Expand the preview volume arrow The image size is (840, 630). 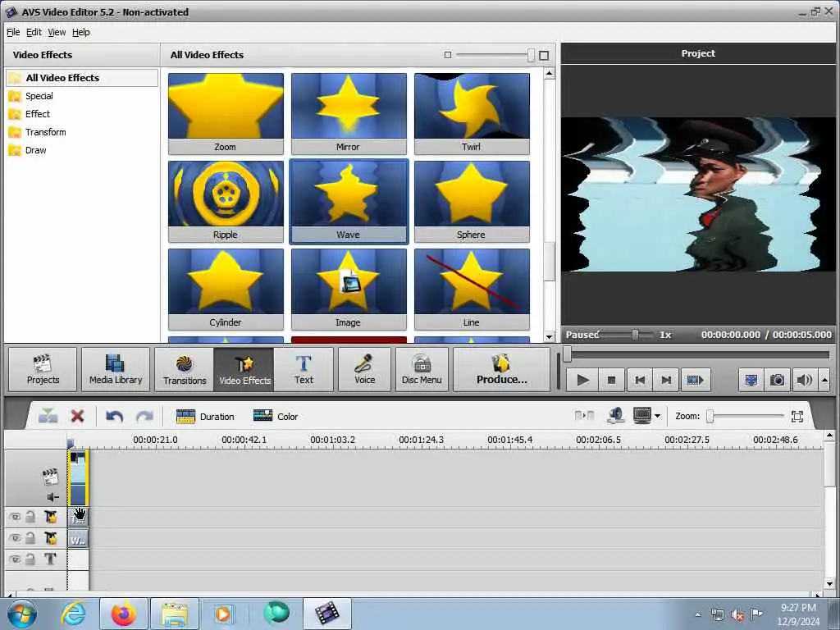824,381
